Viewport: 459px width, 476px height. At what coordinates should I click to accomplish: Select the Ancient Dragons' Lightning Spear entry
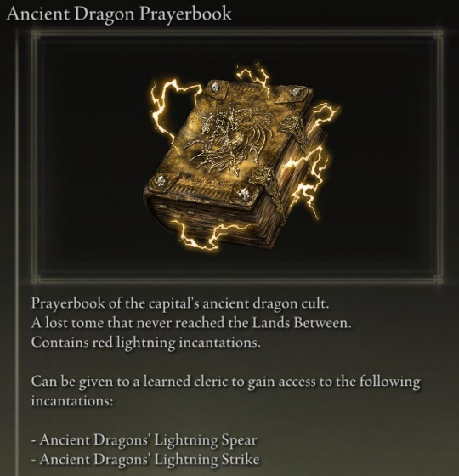tap(144, 440)
